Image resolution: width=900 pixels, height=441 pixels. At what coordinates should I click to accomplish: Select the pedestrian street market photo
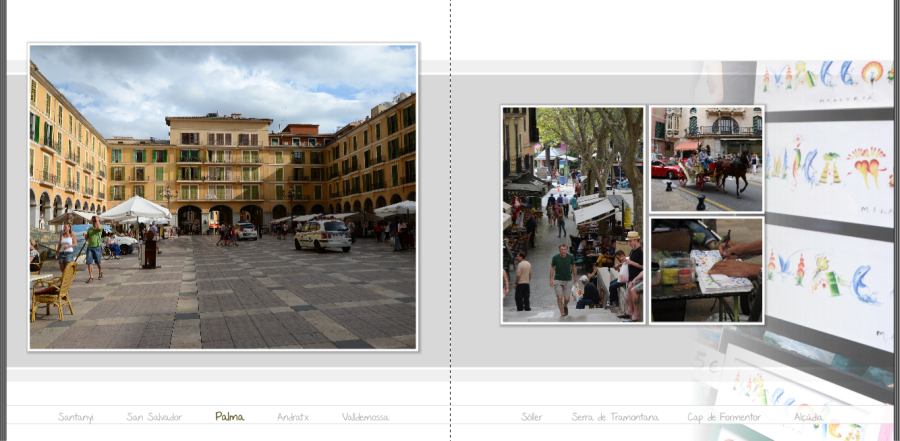pos(573,215)
